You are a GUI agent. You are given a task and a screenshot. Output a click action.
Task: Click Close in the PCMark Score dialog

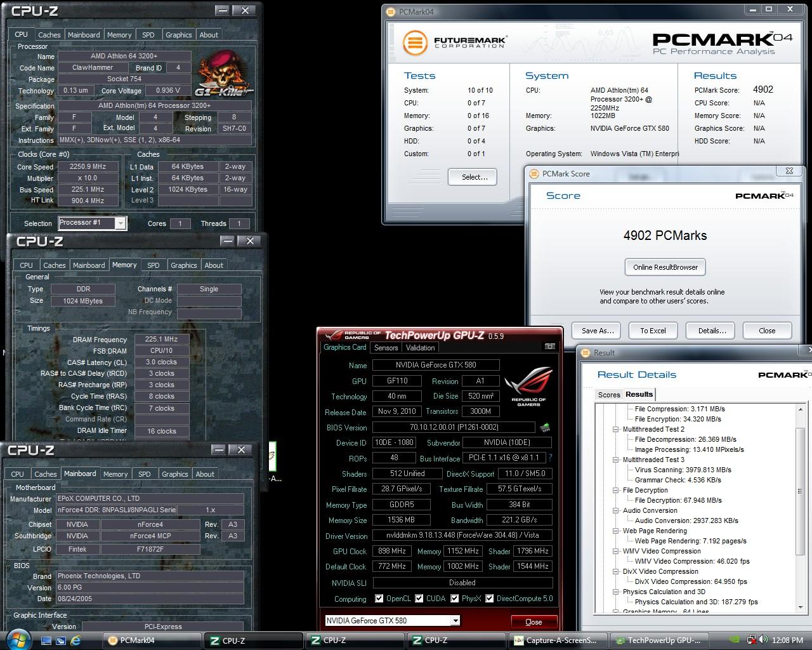767,331
